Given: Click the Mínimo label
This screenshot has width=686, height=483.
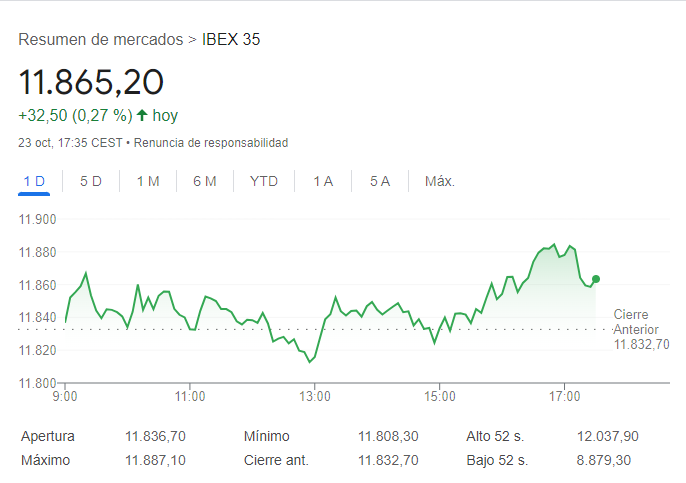Looking at the screenshot, I should click(x=267, y=436).
